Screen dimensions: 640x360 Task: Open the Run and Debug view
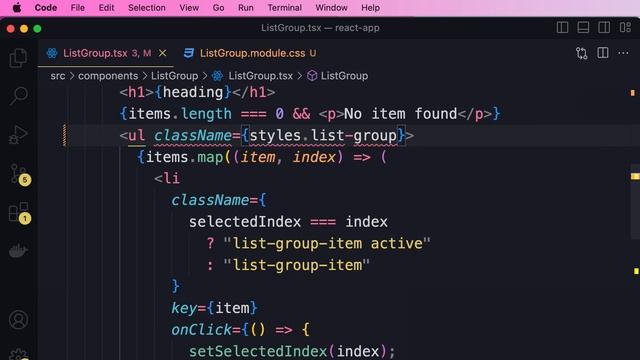[18, 135]
